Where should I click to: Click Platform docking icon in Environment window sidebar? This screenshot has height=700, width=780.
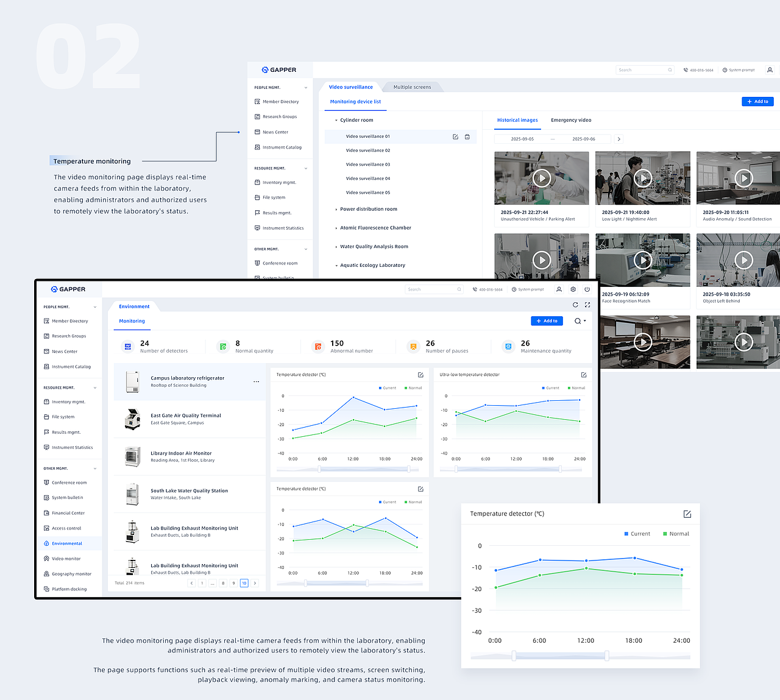[x=46, y=589]
